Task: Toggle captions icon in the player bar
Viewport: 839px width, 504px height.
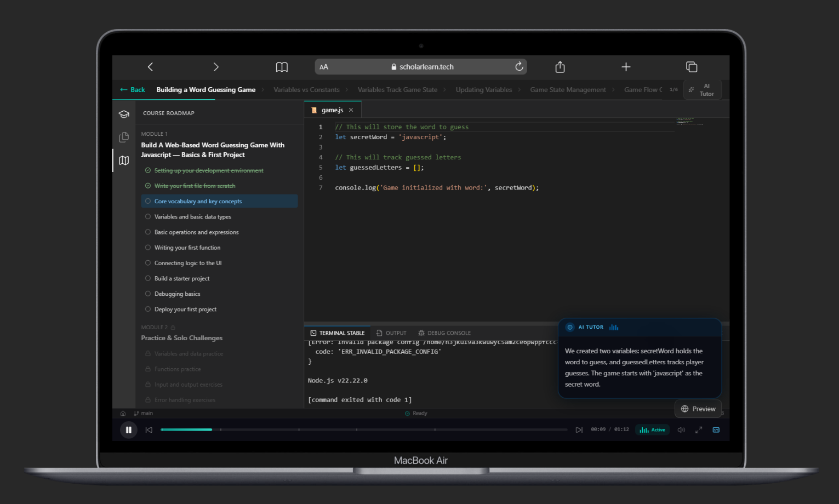Action: [716, 430]
